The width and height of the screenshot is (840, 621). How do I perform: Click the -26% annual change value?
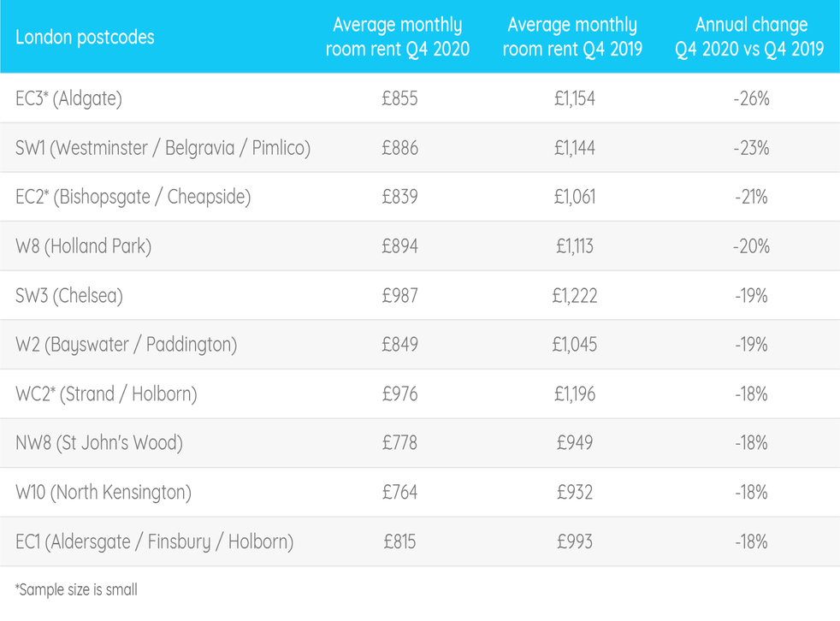click(751, 99)
